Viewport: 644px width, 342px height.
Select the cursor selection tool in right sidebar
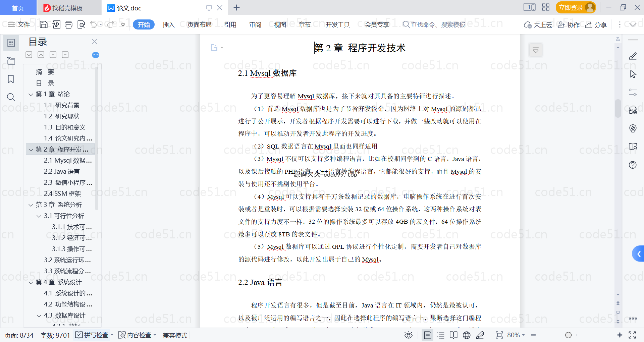633,74
